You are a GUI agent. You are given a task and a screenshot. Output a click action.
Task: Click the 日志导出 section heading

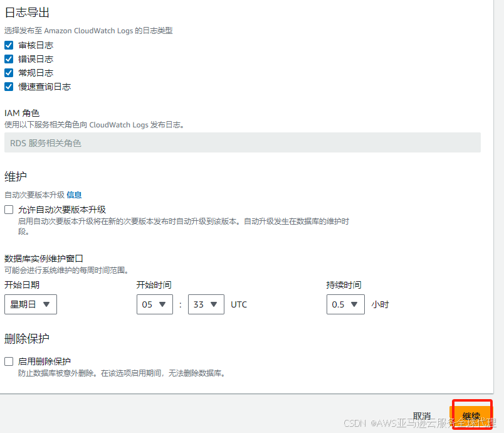coord(27,13)
